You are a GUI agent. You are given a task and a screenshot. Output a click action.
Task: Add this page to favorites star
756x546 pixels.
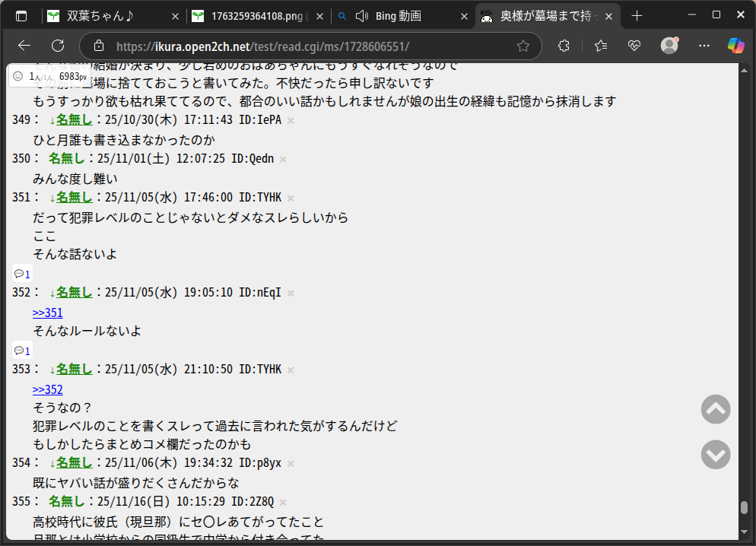click(x=523, y=46)
